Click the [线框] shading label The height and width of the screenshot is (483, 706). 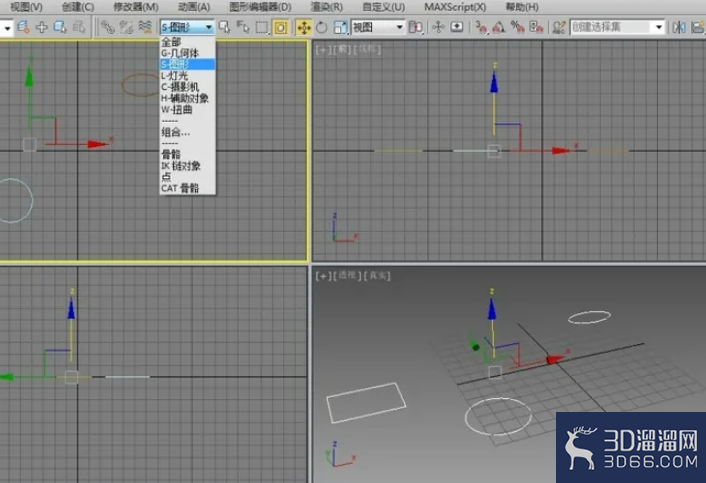(x=367, y=49)
